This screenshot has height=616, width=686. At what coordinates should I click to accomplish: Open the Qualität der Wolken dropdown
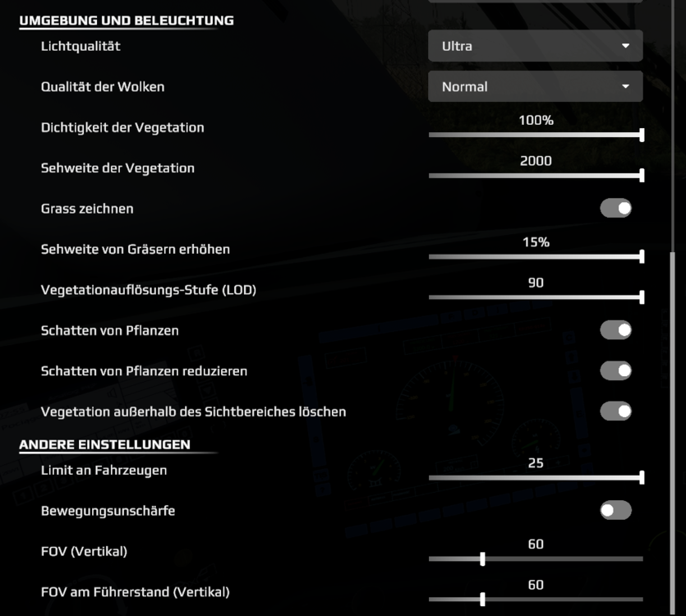pyautogui.click(x=535, y=86)
